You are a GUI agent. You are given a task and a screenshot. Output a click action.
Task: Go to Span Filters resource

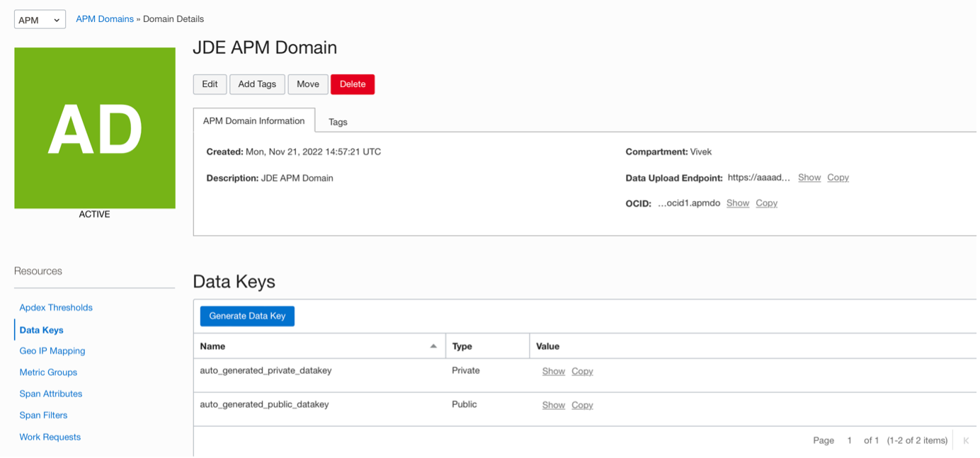coord(44,416)
